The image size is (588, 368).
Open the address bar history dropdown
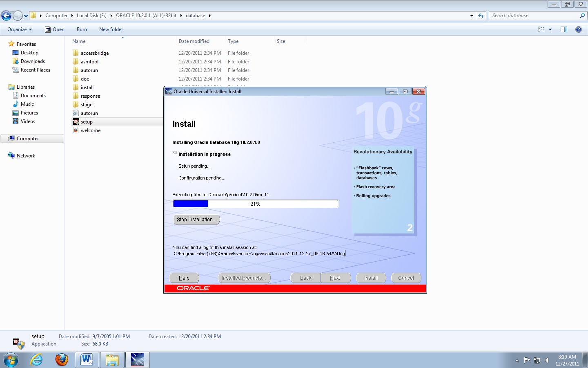coord(472,16)
